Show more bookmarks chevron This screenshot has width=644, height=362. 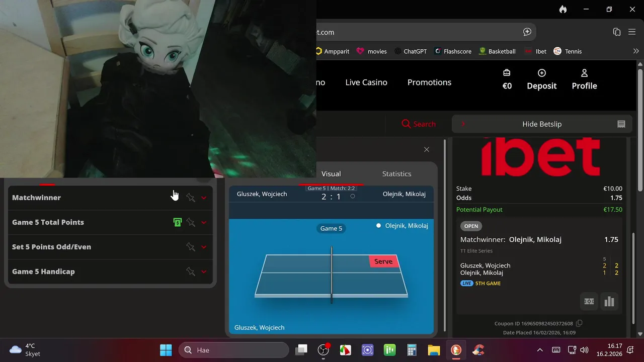(x=636, y=51)
